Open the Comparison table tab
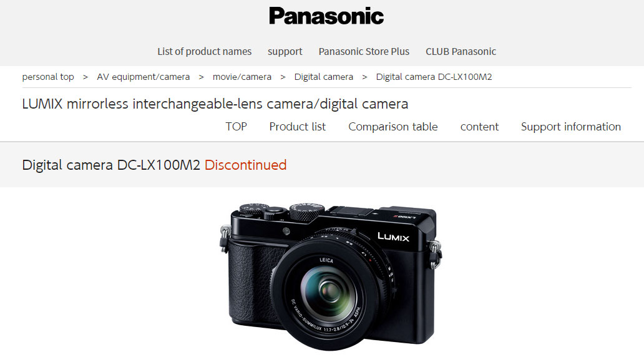The width and height of the screenshot is (644, 362). (393, 127)
